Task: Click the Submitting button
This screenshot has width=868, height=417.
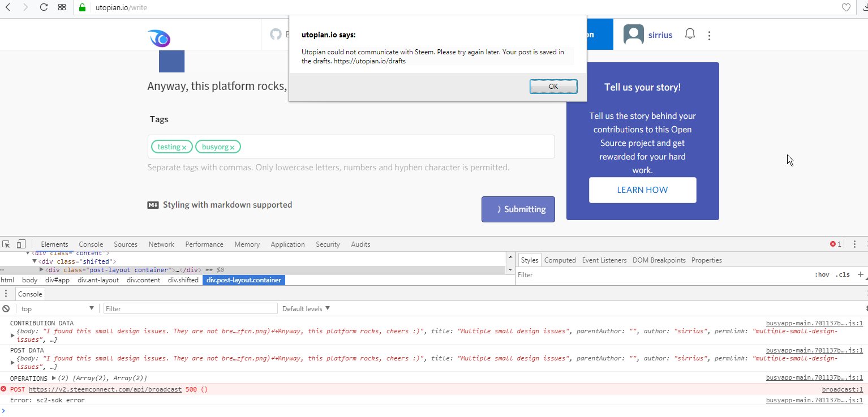Action: pos(518,209)
